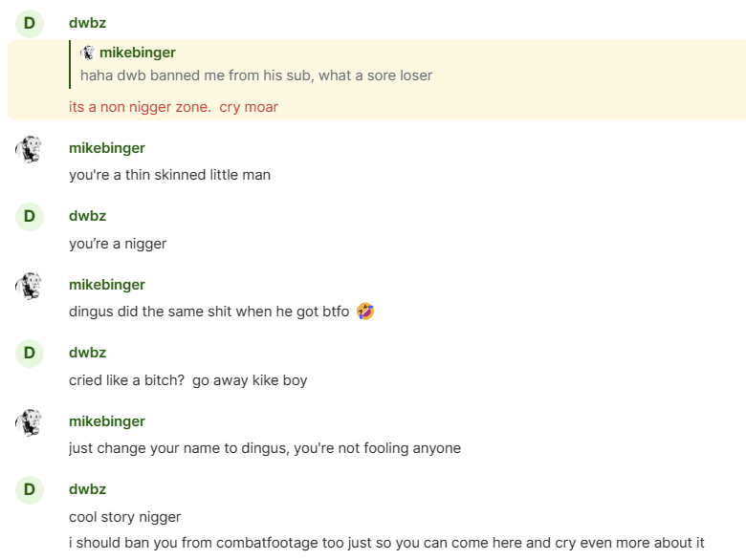
Task: Click dwbz avatar beside 'cried like' message
Action: 30,354
